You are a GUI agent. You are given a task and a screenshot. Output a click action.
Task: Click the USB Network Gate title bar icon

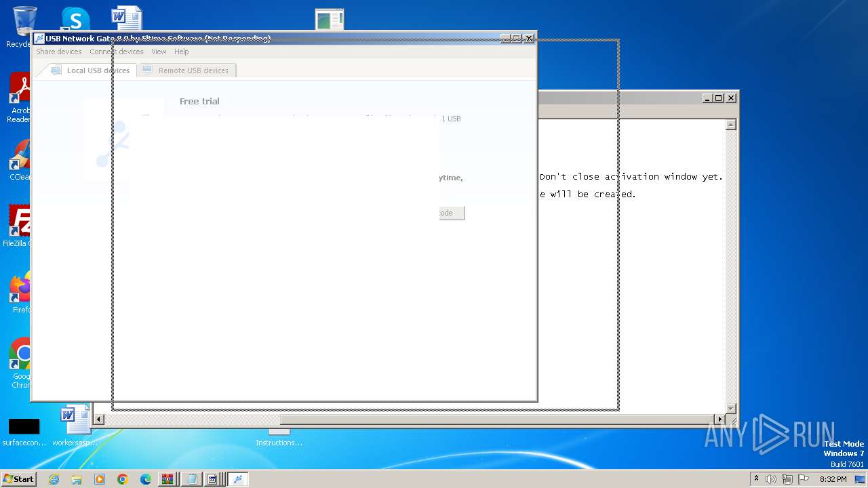click(x=39, y=39)
